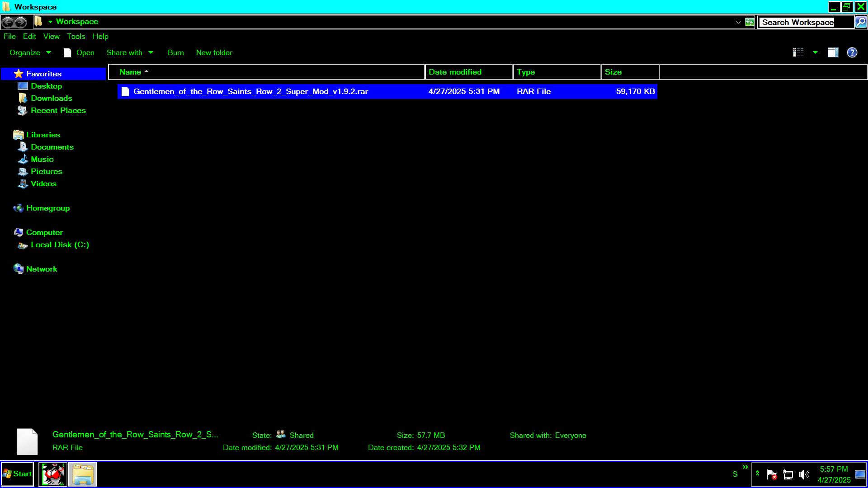Screen dimensions: 868x488
Task: Go back with the Back arrow
Action: (8, 22)
